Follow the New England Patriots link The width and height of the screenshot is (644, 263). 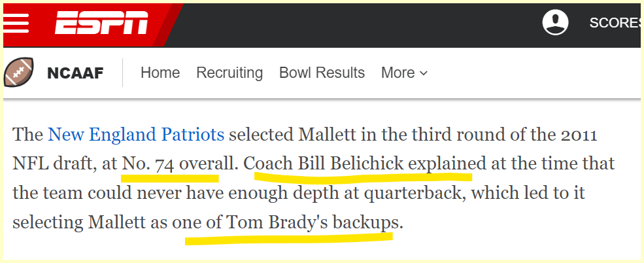coord(136,135)
